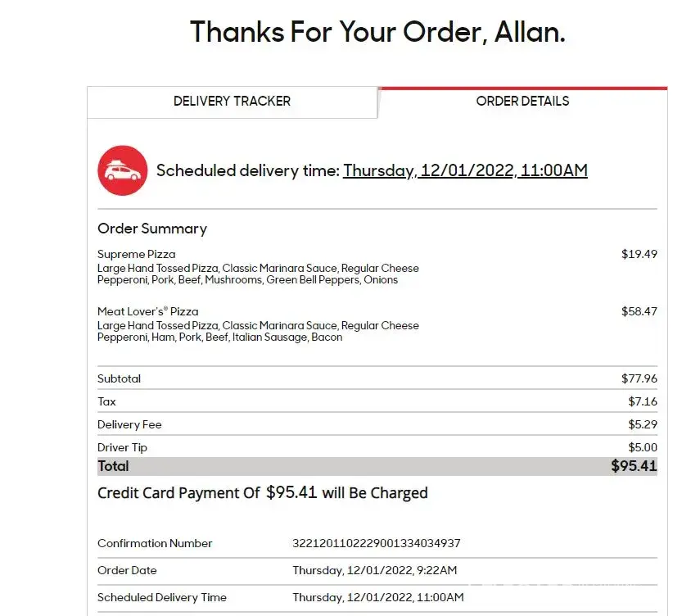Viewport: 682px width, 616px height.
Task: Click the $19.49 Supreme Pizza price
Action: [x=639, y=254]
